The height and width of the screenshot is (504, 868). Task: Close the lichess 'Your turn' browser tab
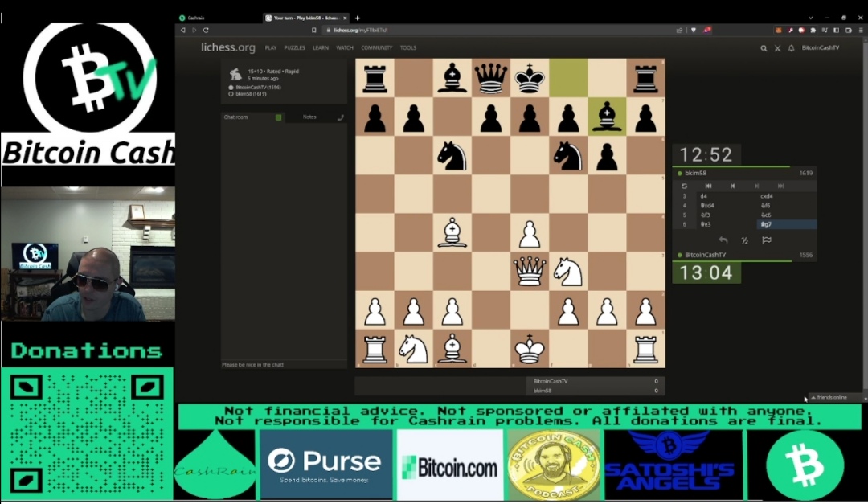coord(345,18)
